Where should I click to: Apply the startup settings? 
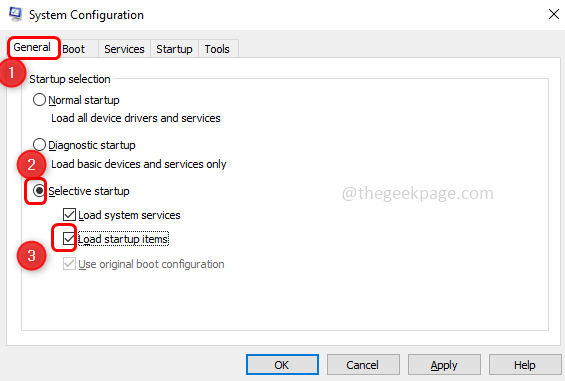[x=444, y=365]
